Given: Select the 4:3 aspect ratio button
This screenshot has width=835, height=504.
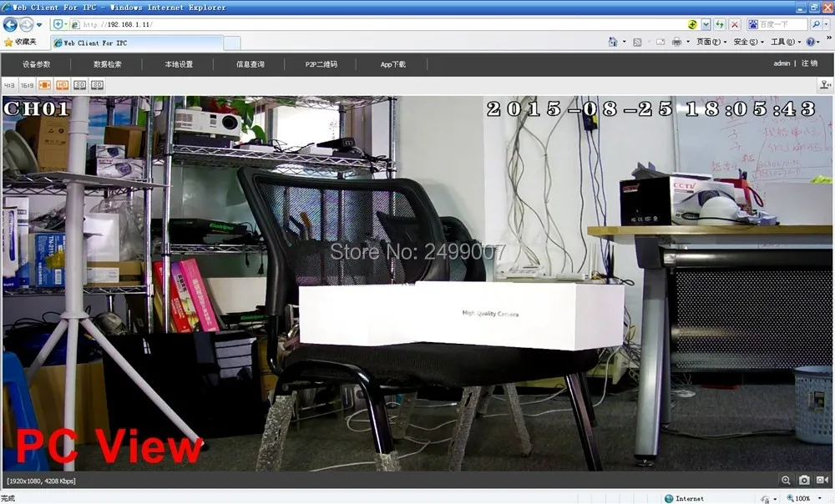Looking at the screenshot, I should pyautogui.click(x=9, y=85).
